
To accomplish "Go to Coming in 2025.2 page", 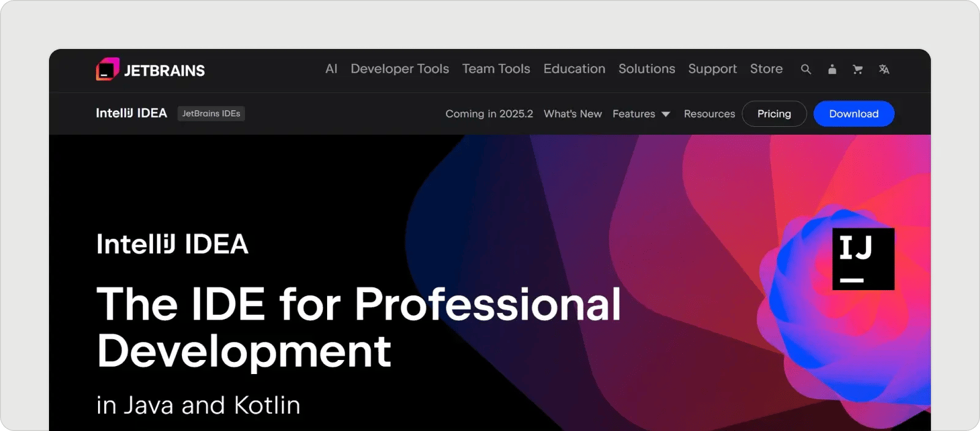I will pos(489,114).
